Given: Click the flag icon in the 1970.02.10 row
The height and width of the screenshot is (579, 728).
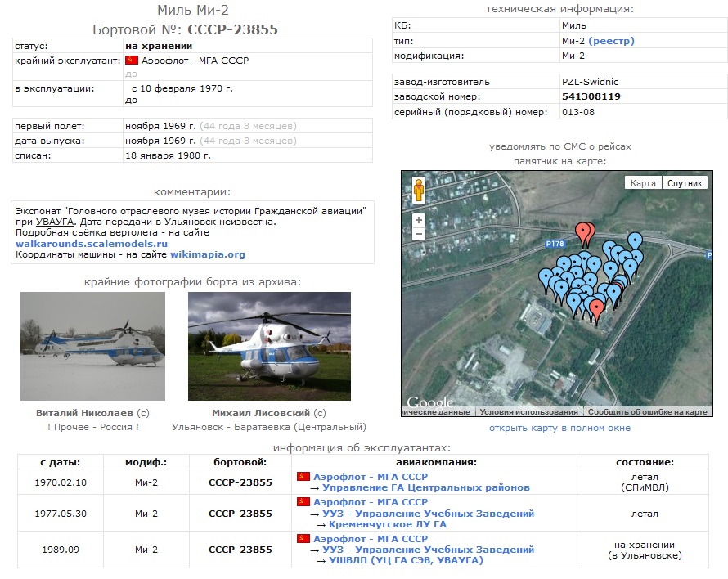Looking at the screenshot, I should [x=303, y=476].
